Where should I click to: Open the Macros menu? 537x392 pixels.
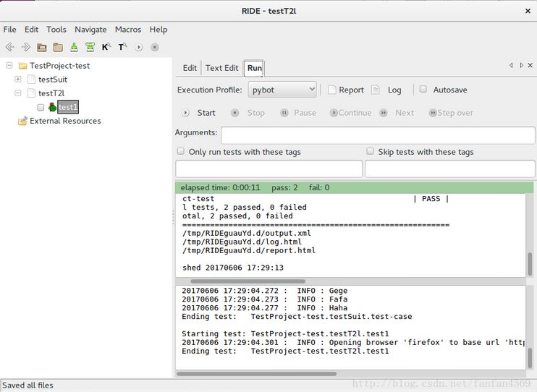pyautogui.click(x=128, y=30)
